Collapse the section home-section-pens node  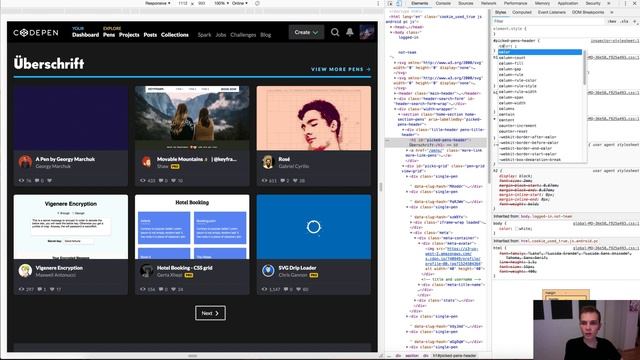point(399,114)
